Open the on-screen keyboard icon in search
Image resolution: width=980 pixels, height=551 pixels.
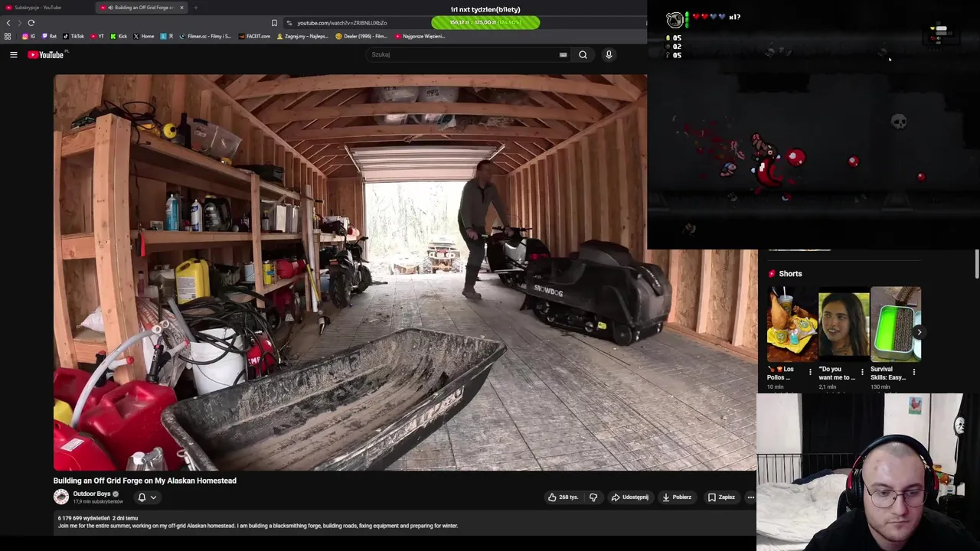pyautogui.click(x=563, y=54)
